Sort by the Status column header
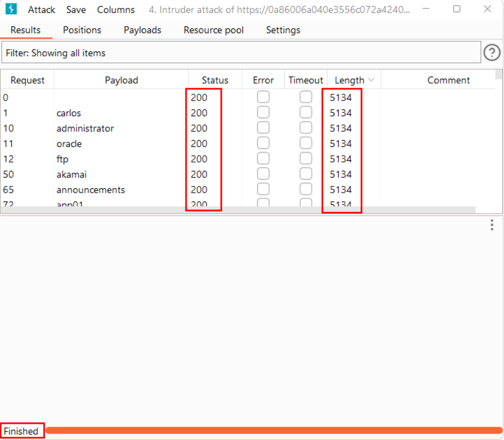The image size is (504, 440). point(215,80)
